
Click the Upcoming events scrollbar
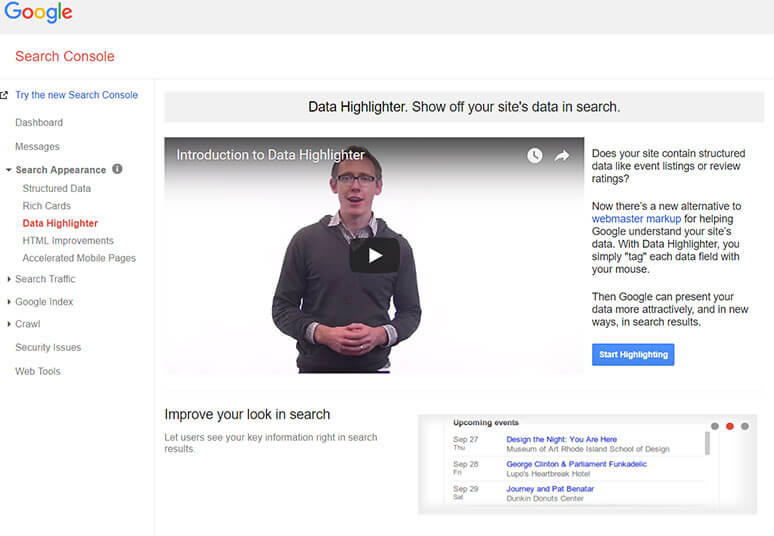707,443
